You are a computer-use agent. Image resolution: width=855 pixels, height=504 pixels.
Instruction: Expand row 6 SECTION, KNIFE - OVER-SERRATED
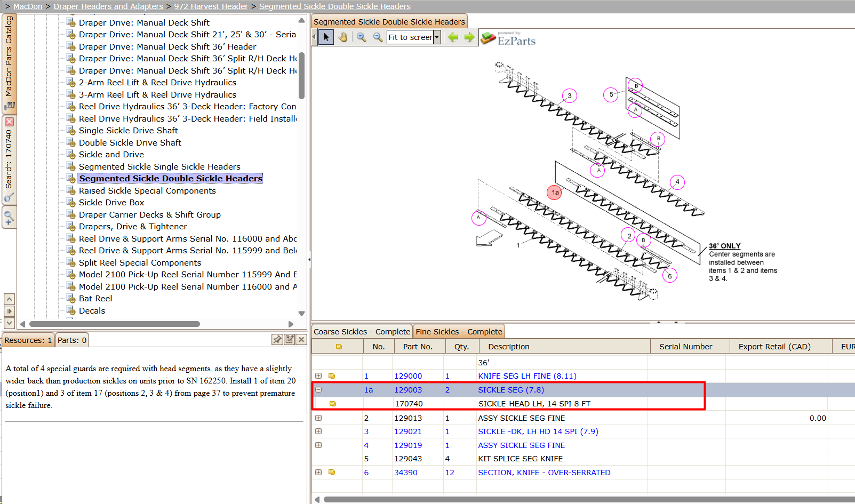pos(318,473)
